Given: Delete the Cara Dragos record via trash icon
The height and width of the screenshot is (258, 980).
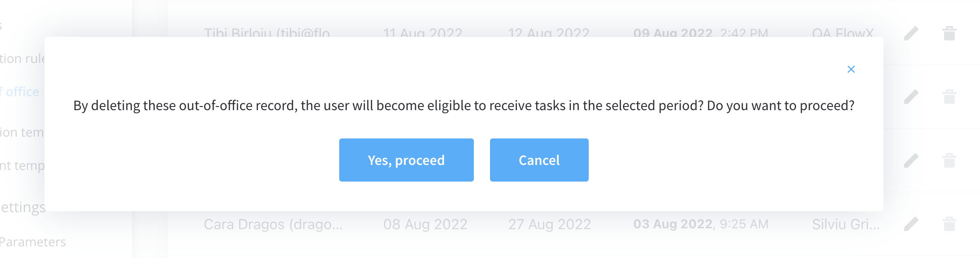Looking at the screenshot, I should [949, 224].
